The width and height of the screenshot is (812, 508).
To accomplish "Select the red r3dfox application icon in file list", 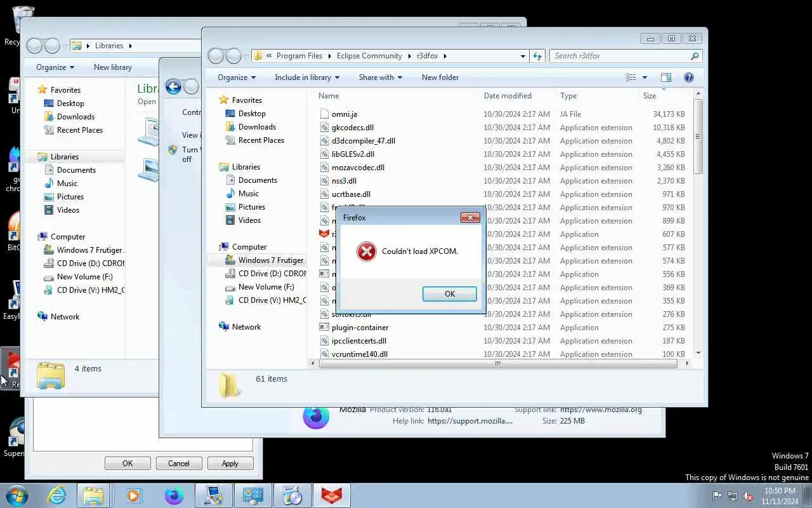I will [x=324, y=234].
